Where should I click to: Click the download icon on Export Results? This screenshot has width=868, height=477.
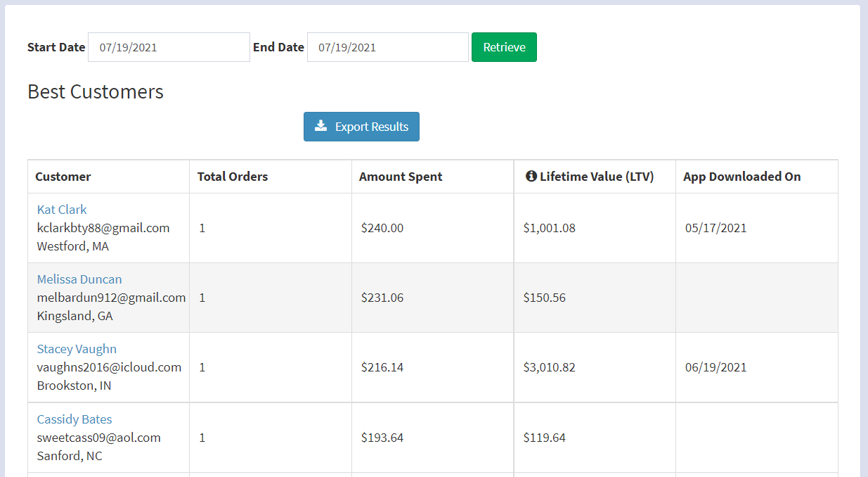320,126
